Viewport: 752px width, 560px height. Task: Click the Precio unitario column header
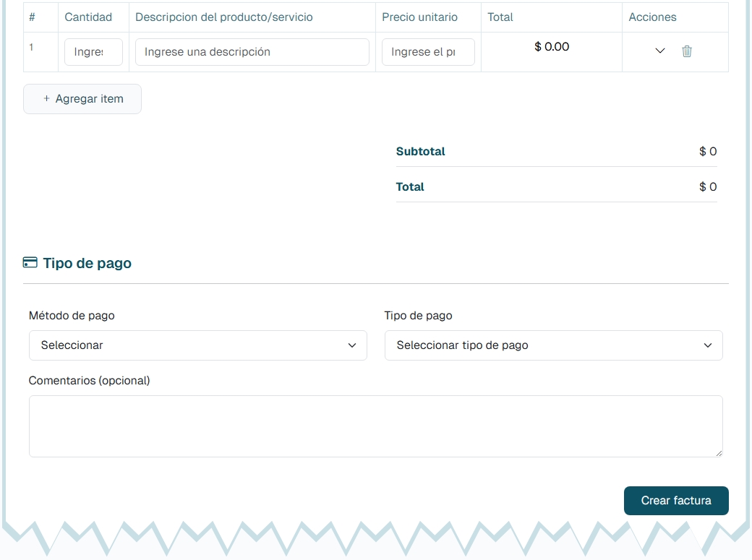coord(419,17)
